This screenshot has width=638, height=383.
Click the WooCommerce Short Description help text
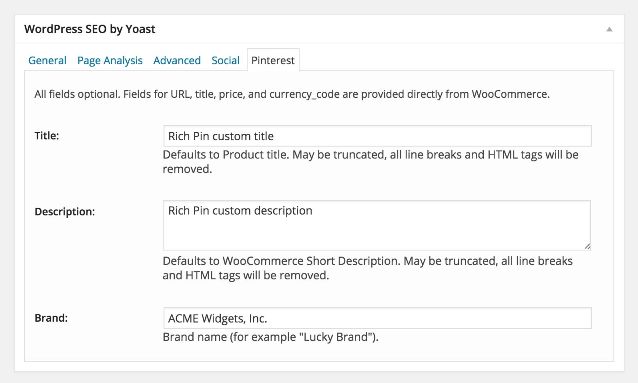[x=367, y=268]
